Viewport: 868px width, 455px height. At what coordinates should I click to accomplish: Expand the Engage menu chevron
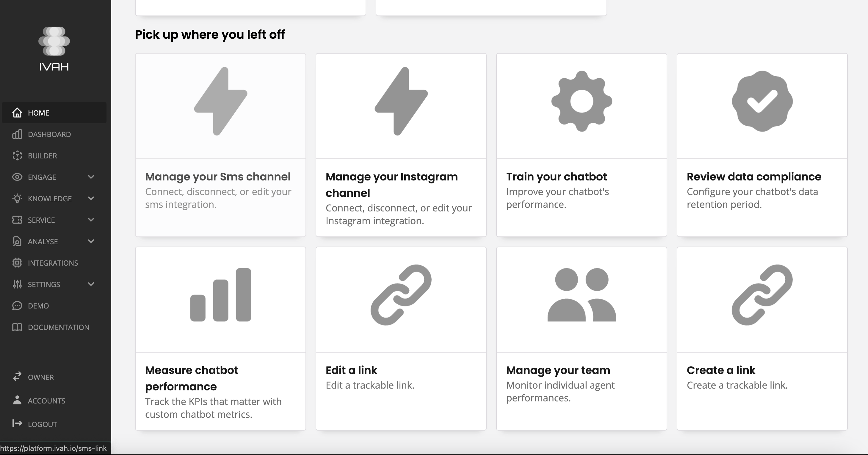(x=91, y=177)
